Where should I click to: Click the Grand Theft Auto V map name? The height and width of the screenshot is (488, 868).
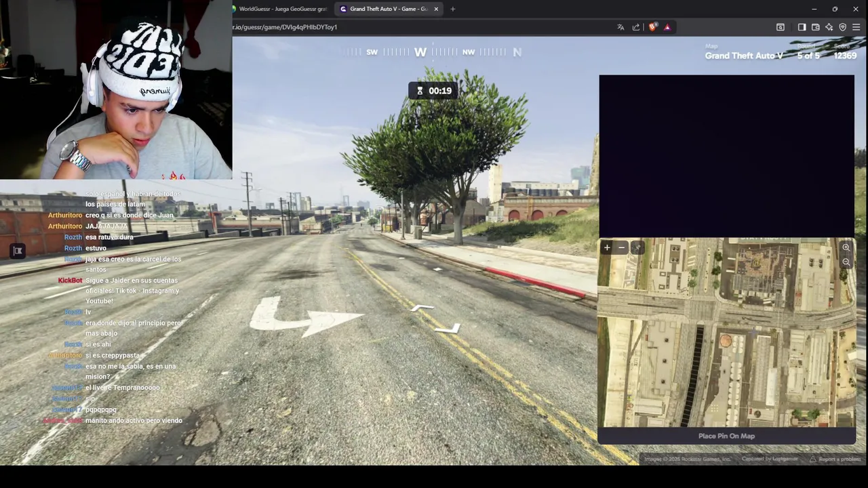click(x=744, y=56)
